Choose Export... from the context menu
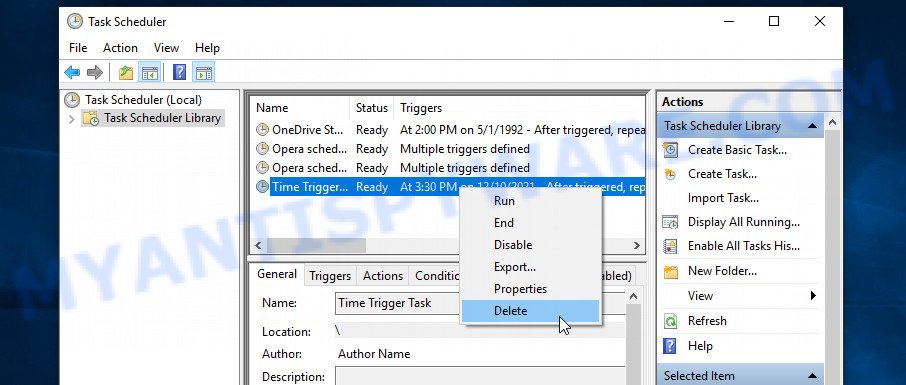The height and width of the screenshot is (385, 906). tap(530, 266)
